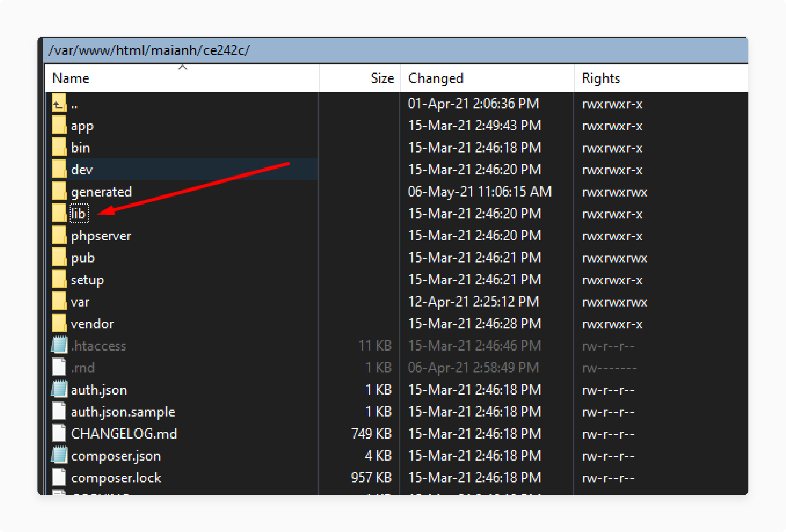Click the '4 KB' size of composer.json

coord(378,456)
